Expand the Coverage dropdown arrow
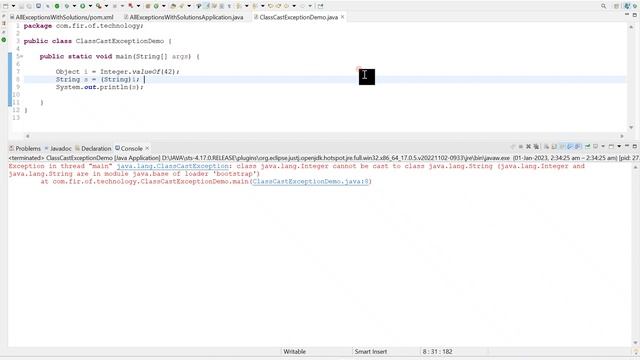This screenshot has height=360, width=640. 106,6
